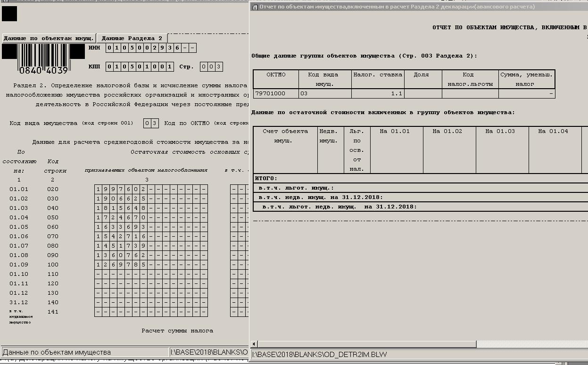Click the 'Код вида имущества' field in the declaration form
This screenshot has height=365, width=588.
tap(151, 123)
